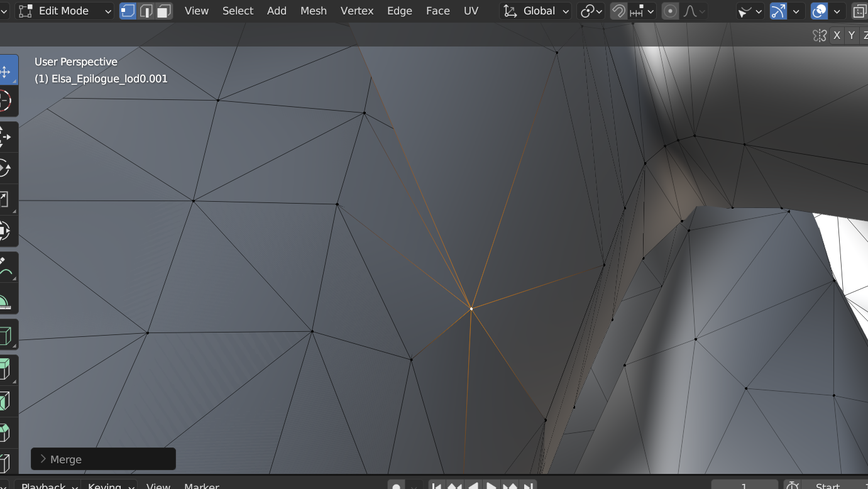Toggle proportional editing
This screenshot has height=489, width=868.
671,11
